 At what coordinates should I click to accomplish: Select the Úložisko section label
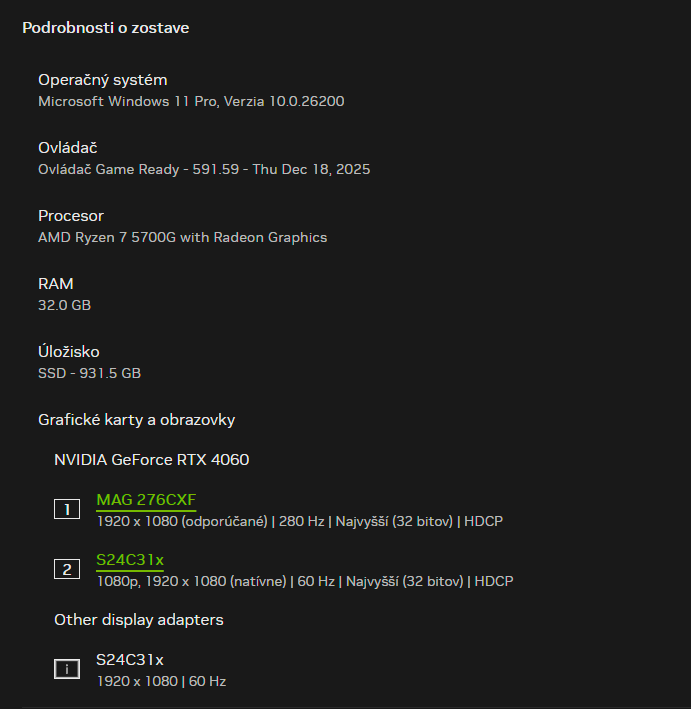[69, 352]
